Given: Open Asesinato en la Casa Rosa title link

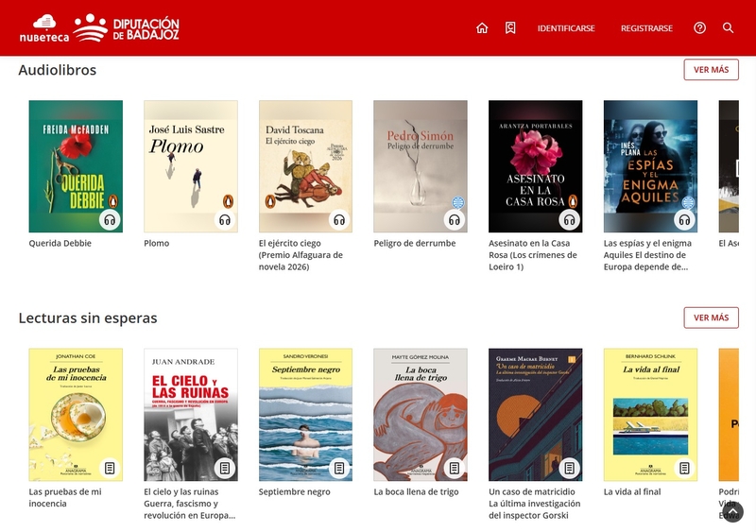Looking at the screenshot, I should coord(533,255).
